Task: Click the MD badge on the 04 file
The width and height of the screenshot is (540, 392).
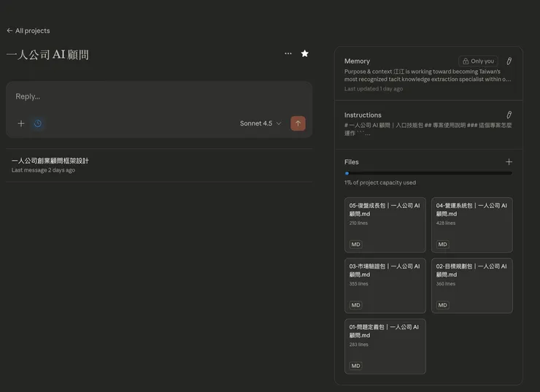Action: (442, 245)
